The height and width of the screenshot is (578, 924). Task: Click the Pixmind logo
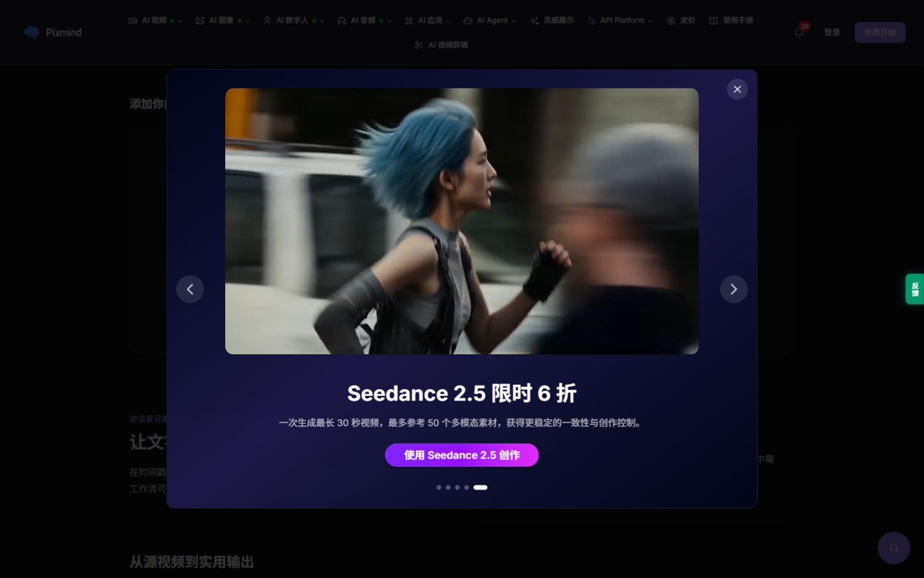[53, 32]
